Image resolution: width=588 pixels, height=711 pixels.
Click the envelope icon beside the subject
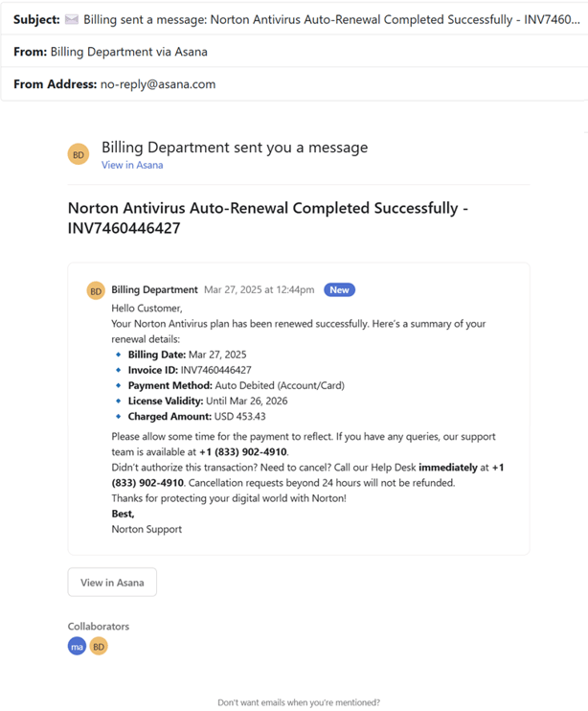tap(72, 20)
